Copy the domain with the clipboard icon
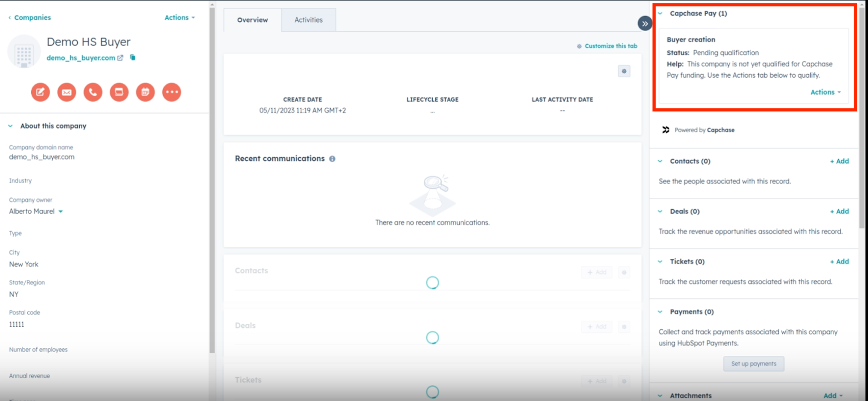 (133, 57)
